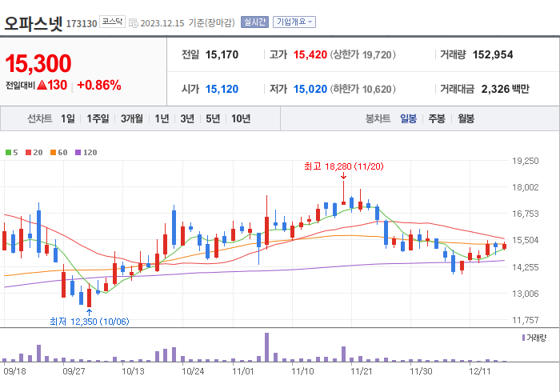The width and height of the screenshot is (560, 392).
Task: Click the 14,255 price axis label
Action: coord(526,267)
